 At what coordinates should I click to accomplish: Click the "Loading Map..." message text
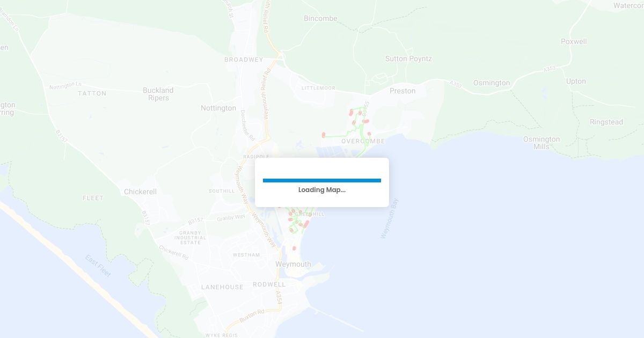click(x=322, y=190)
